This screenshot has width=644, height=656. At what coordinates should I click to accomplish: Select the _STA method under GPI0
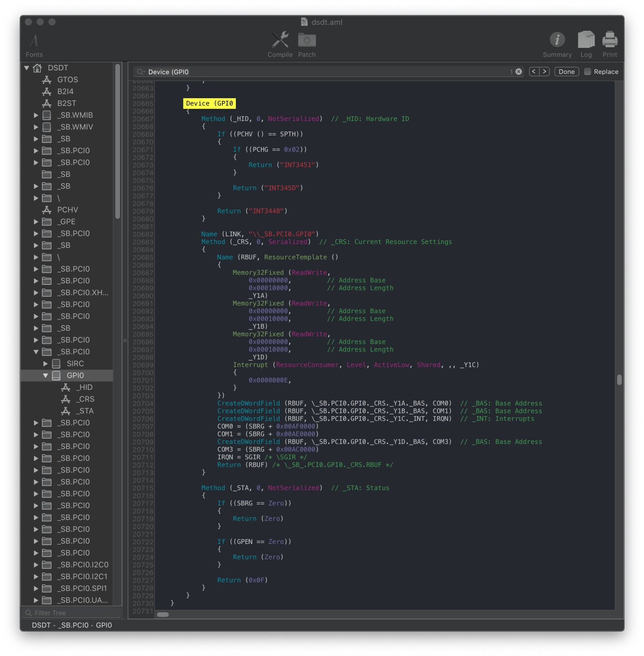tap(85, 411)
